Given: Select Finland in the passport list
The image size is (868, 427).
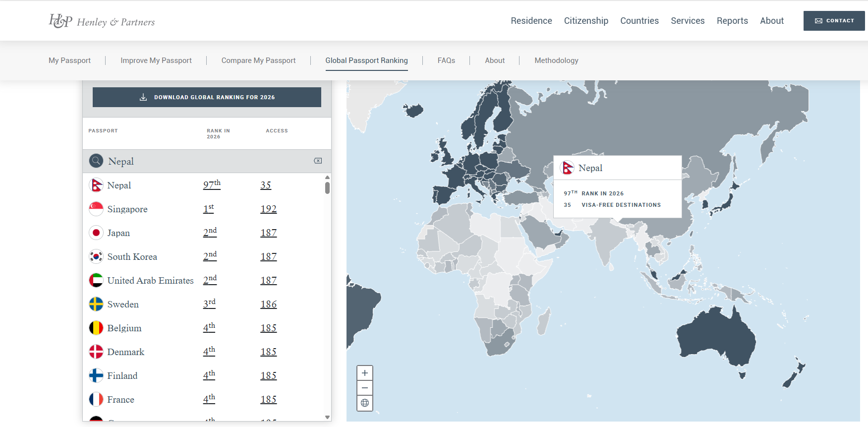Looking at the screenshot, I should tap(122, 375).
